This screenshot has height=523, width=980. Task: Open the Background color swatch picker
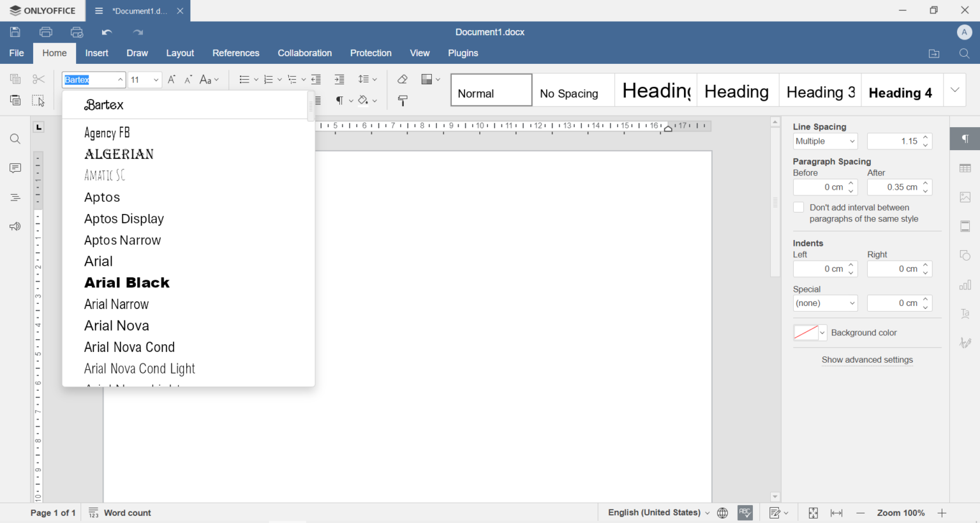(x=810, y=333)
